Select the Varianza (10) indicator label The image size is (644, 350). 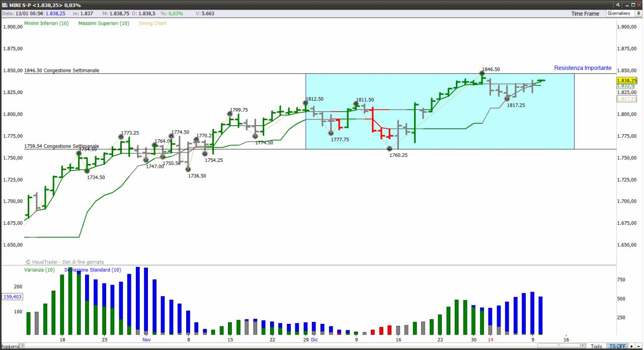(x=39, y=270)
